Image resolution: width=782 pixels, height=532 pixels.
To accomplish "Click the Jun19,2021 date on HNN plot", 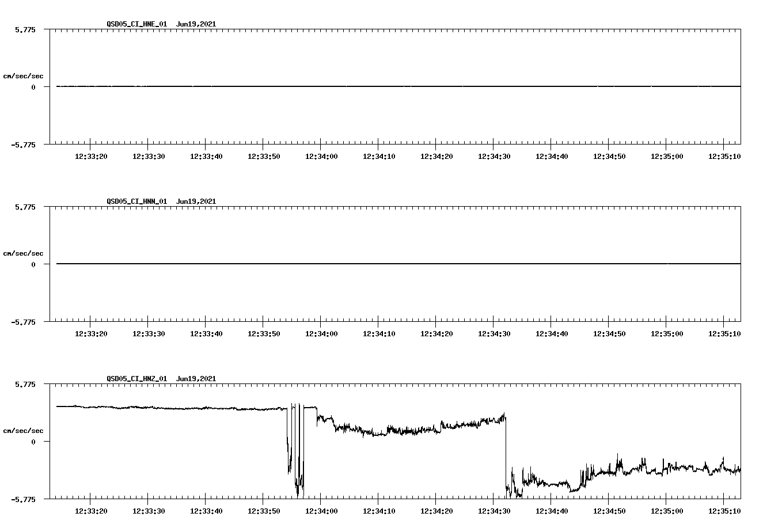I will coord(196,202).
